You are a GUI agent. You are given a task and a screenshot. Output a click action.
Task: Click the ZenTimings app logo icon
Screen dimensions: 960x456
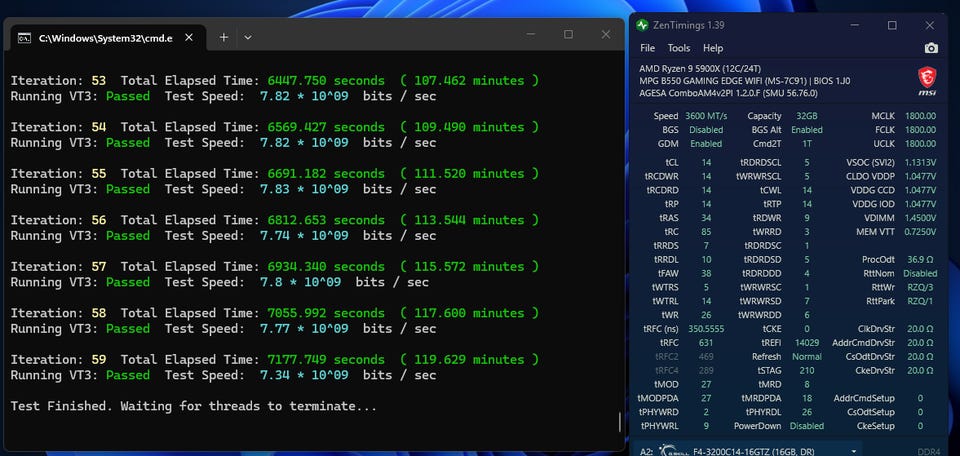[x=642, y=25]
